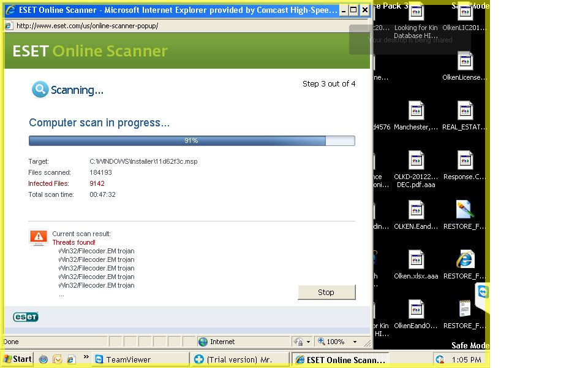The image size is (588, 368).
Task: Switch to TeamViewer taskbar button
Action: 141,359
